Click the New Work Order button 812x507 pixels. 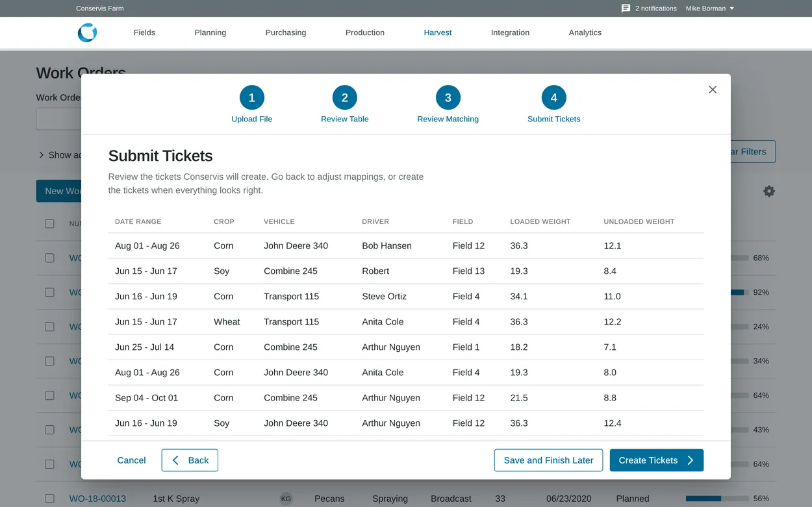click(58, 191)
